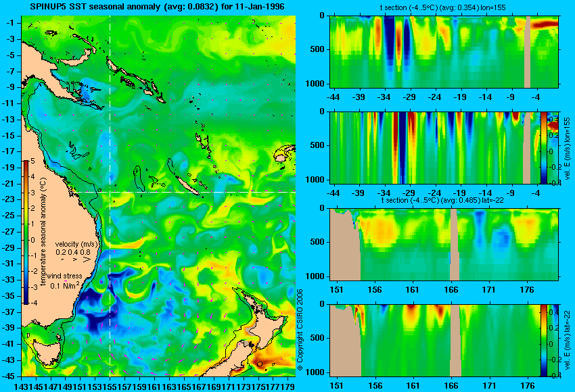Click the 't section (-4..5°C) (avg: 0.485) lat=-22' title
Image resolution: width=575 pixels, height=392 pixels.
[442, 200]
